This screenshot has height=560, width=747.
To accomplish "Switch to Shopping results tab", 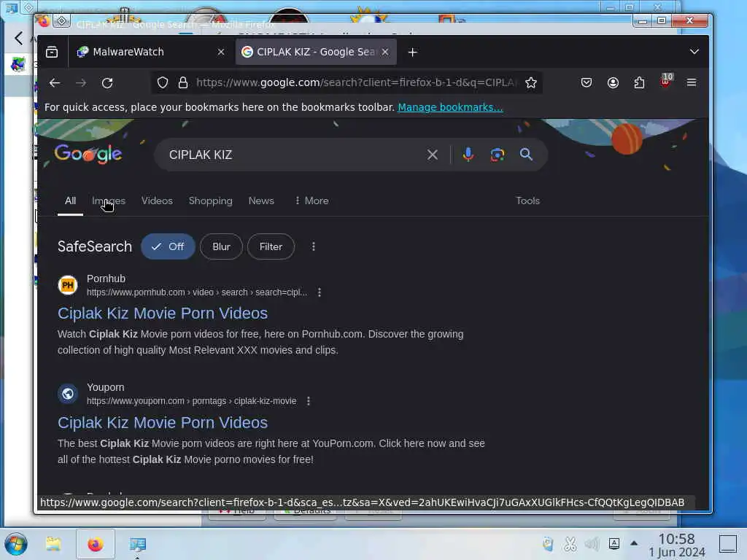I will [211, 201].
